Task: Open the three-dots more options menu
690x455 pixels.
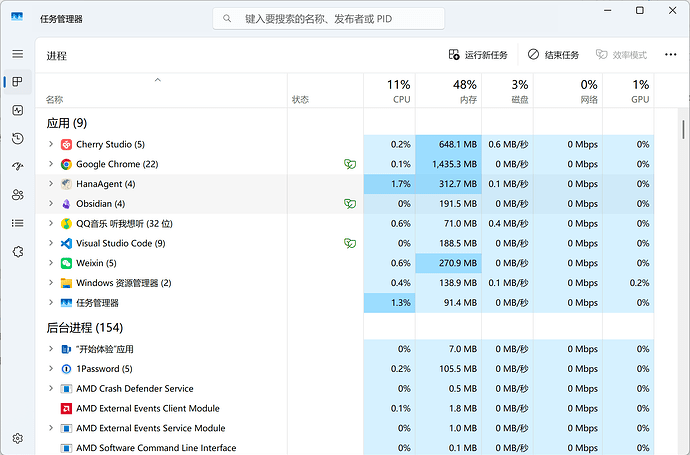Action: click(671, 55)
